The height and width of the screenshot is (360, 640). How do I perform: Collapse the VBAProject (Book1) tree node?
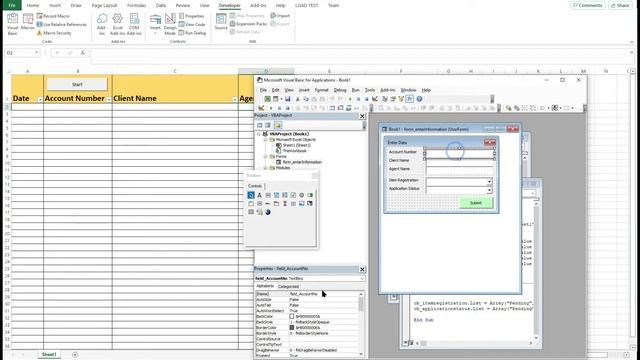coord(259,134)
